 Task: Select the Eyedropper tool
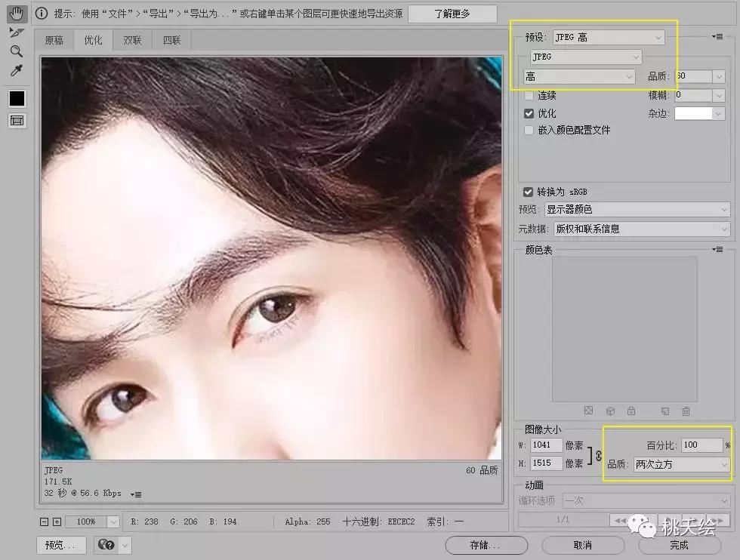tap(16, 71)
